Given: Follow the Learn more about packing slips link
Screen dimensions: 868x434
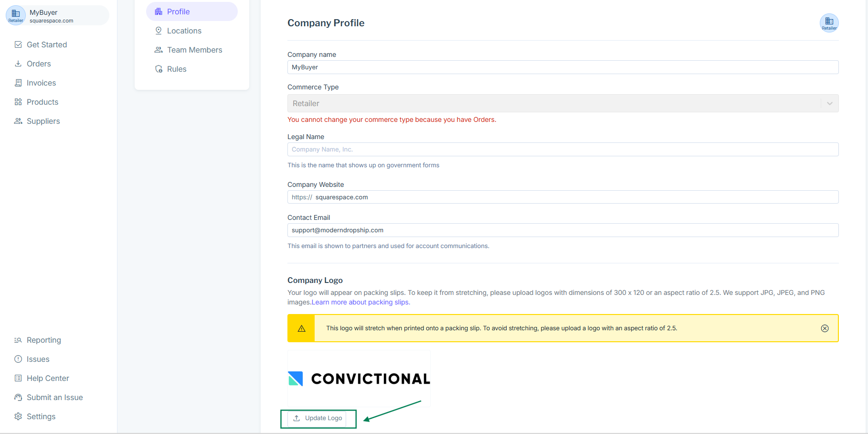Looking at the screenshot, I should [360, 302].
